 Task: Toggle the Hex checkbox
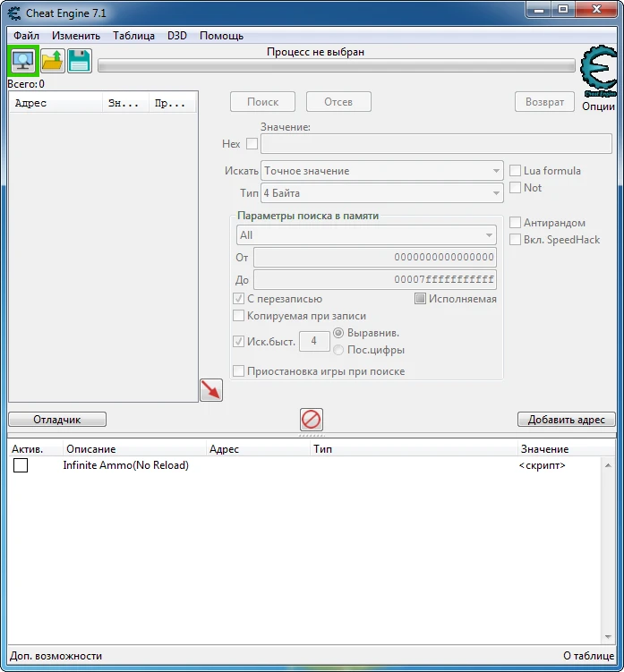point(252,143)
